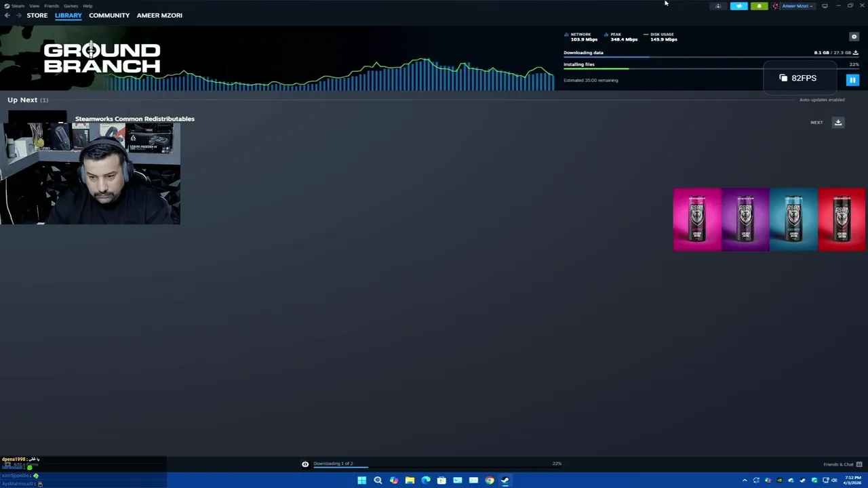Click the Up Next heading
Screen dimensions: 868x488
(x=22, y=100)
